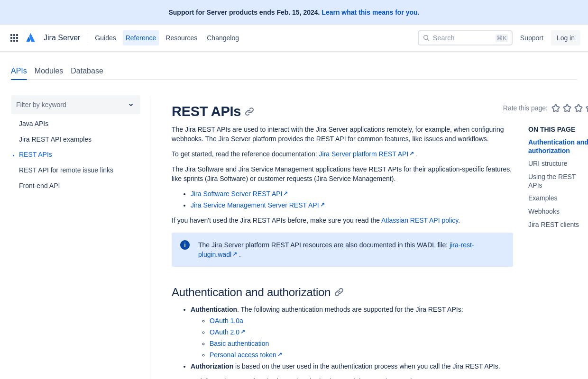588x379 pixels.
Task: Rate the page two stars
Action: pos(567,108)
